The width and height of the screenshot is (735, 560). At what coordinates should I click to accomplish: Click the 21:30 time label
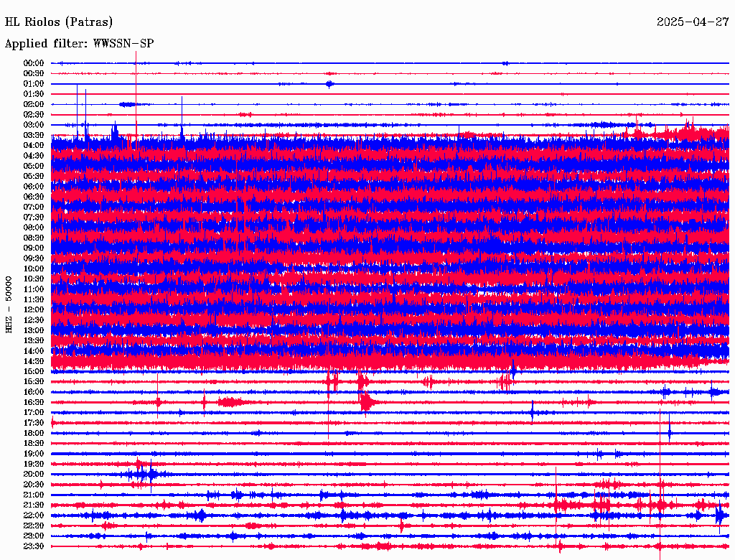[x=34, y=505]
